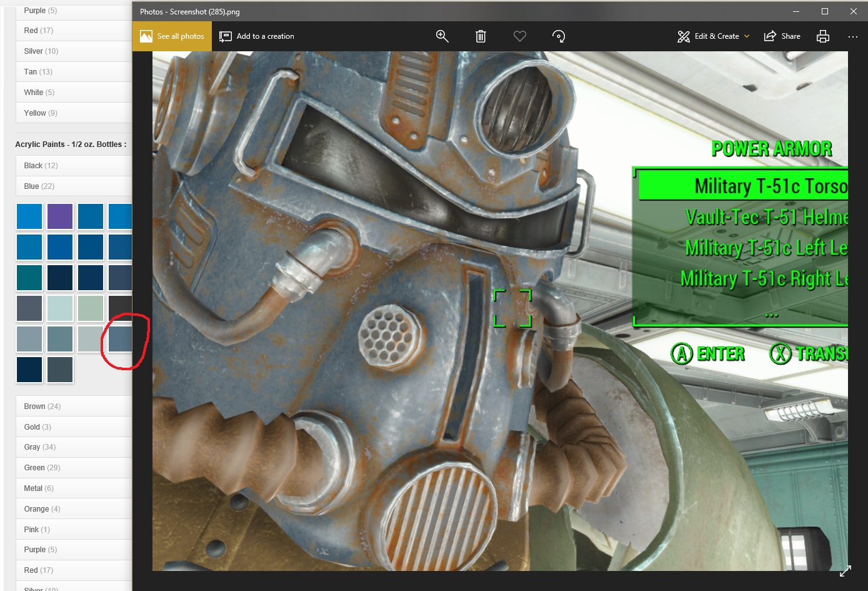Collapse the Blue (22) paint category

(74, 186)
